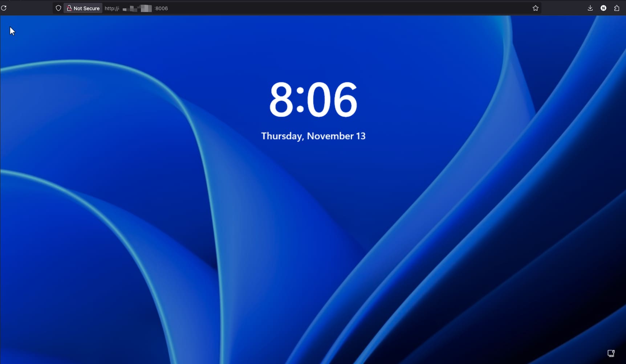
Task: Click the blurred hostname in the URL
Action: tap(137, 8)
